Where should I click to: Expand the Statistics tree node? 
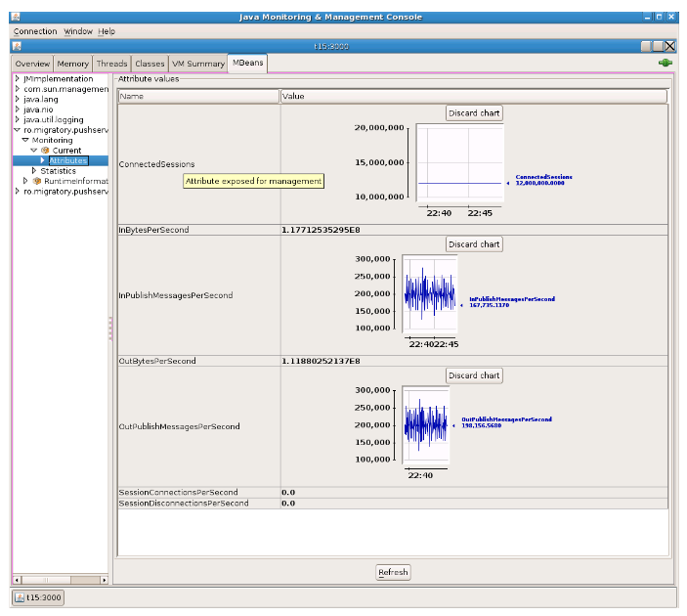[x=34, y=171]
